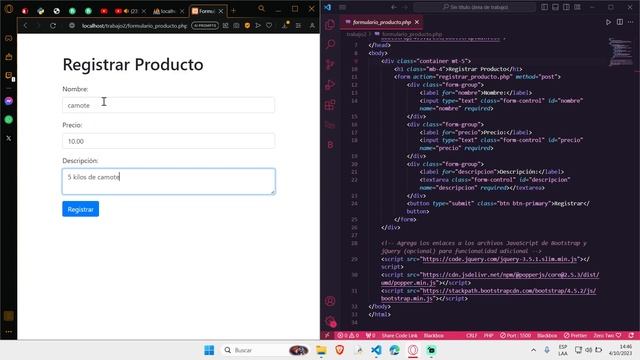Open the Python logo pinned tab
The width and height of the screenshot is (640, 360).
40,11
